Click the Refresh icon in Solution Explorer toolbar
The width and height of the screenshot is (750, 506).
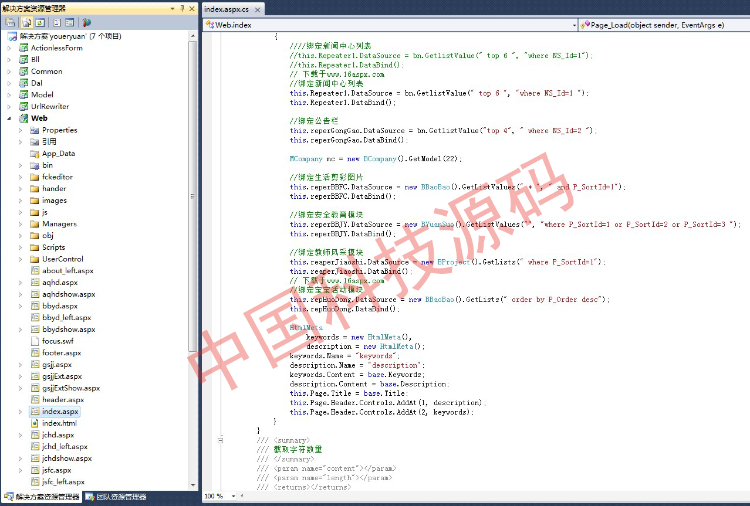click(40, 22)
